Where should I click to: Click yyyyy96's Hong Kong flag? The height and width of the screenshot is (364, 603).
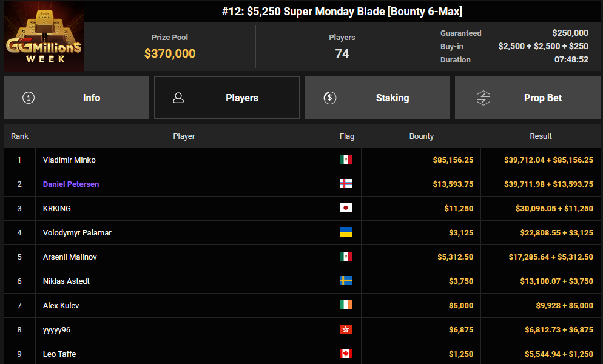[346, 329]
